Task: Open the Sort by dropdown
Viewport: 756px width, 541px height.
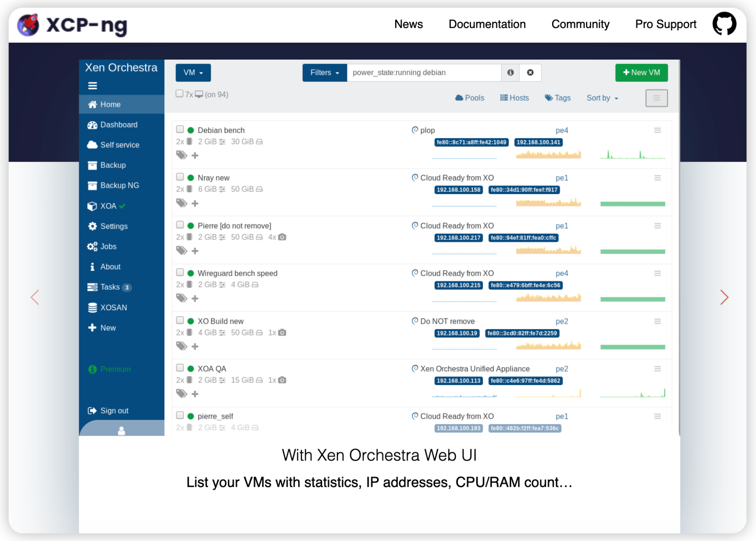Action: 602,98
